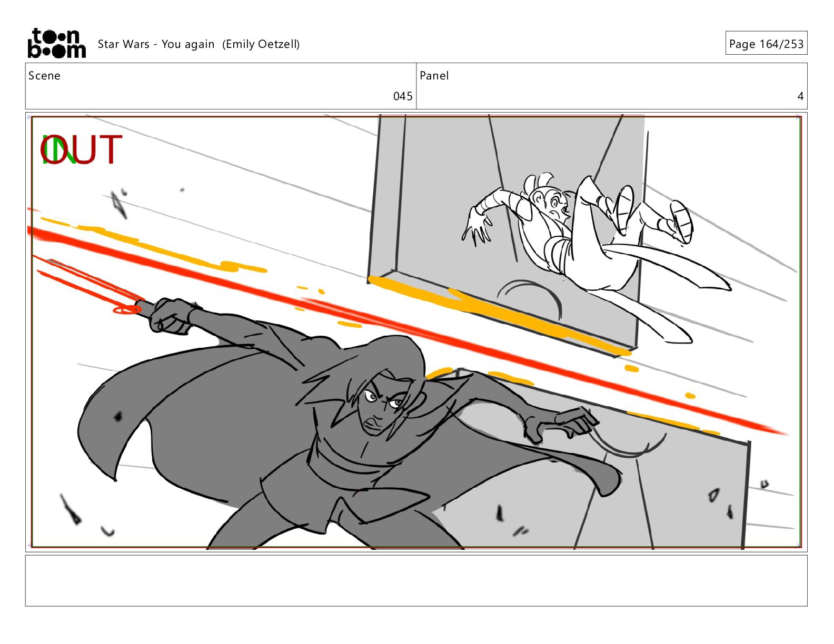Image resolution: width=834 pixels, height=644 pixels.
Task: Select scene number '045'
Action: click(403, 96)
